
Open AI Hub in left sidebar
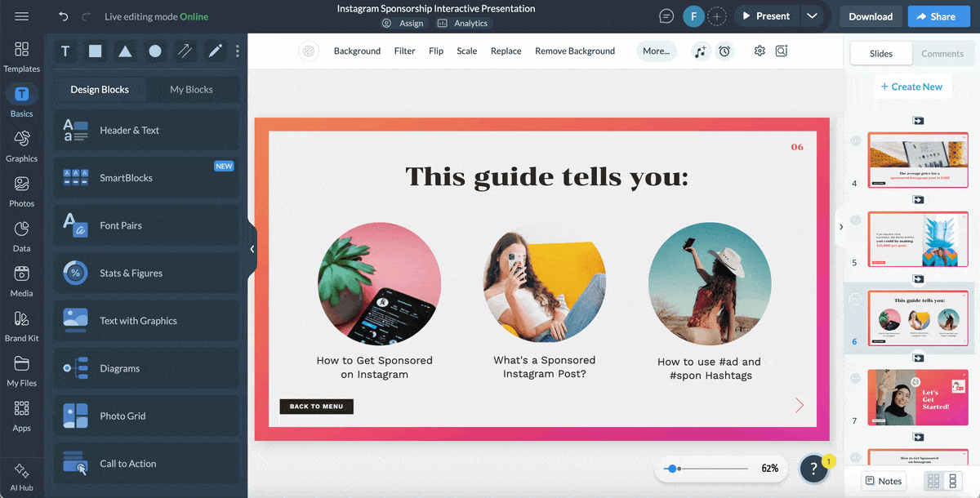point(22,476)
